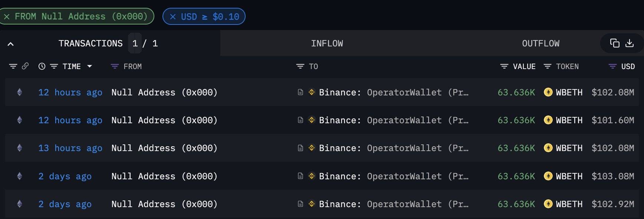The width and height of the screenshot is (644, 219).
Task: Click the transaction page number 1 field
Action: [135, 43]
